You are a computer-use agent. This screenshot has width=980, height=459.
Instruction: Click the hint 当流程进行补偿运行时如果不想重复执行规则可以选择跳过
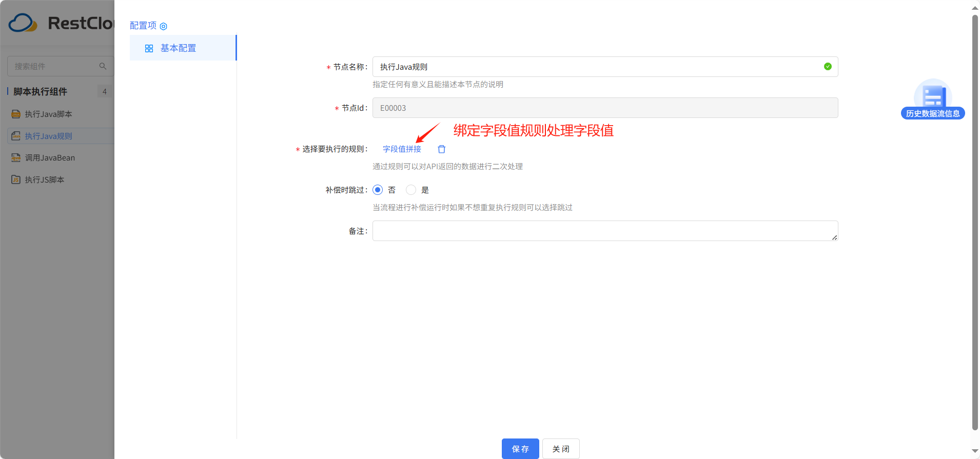tap(473, 207)
